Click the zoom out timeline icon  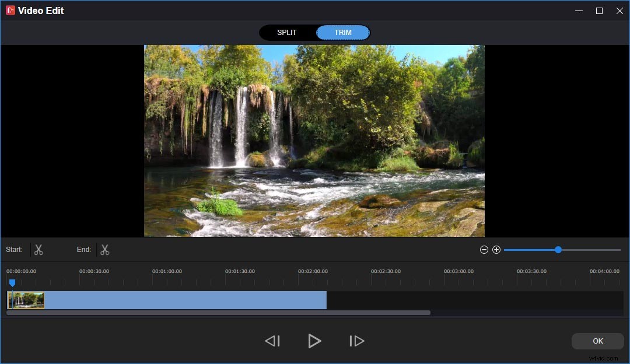click(484, 249)
